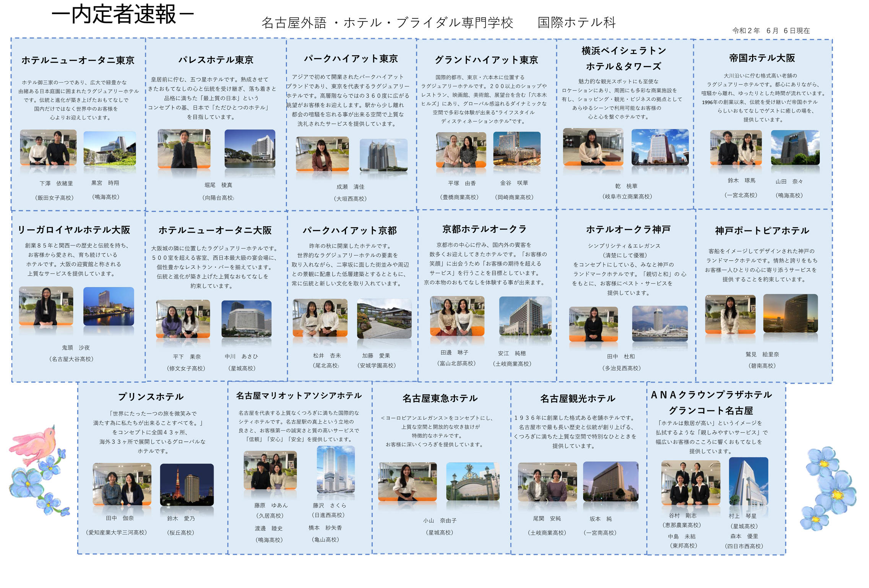
Task: Open the Hotel Okura Kobe harbor photo
Action: [660, 323]
